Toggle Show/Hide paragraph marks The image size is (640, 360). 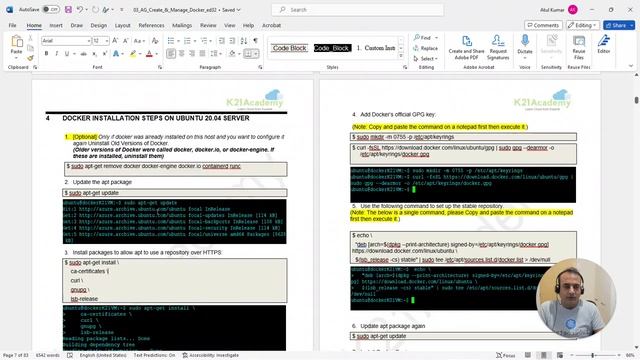pyautogui.click(x=256, y=41)
